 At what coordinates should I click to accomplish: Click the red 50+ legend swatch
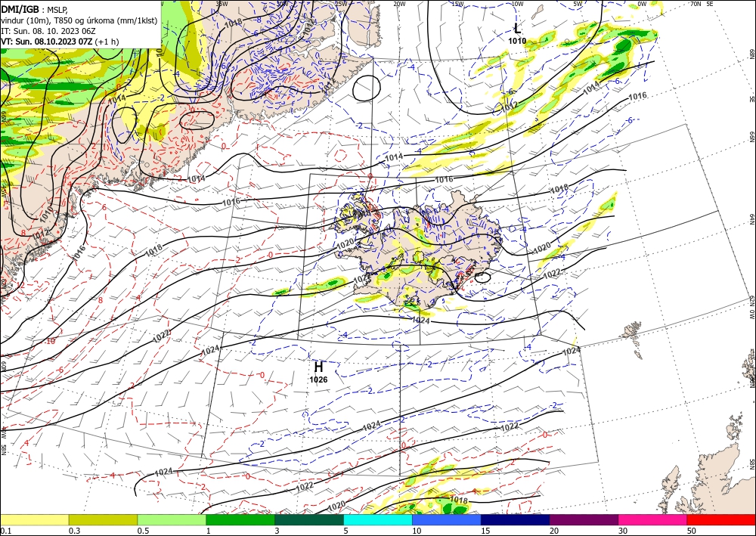pos(721,519)
